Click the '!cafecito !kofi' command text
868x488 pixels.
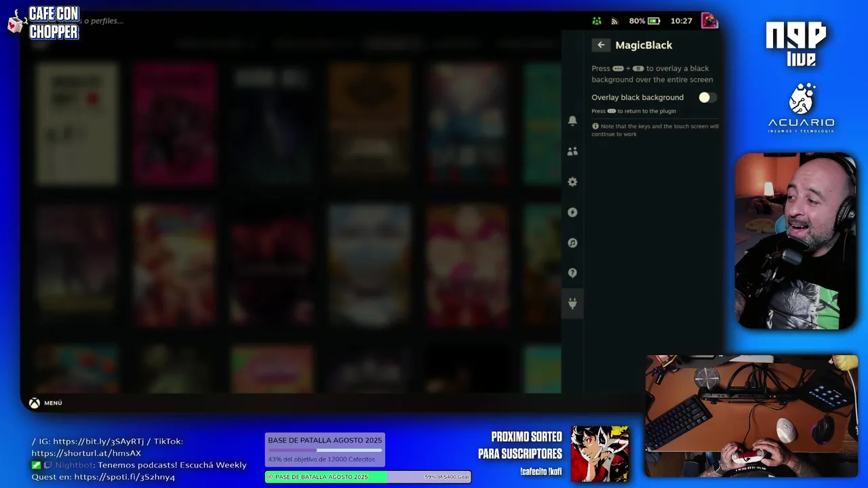click(x=540, y=472)
